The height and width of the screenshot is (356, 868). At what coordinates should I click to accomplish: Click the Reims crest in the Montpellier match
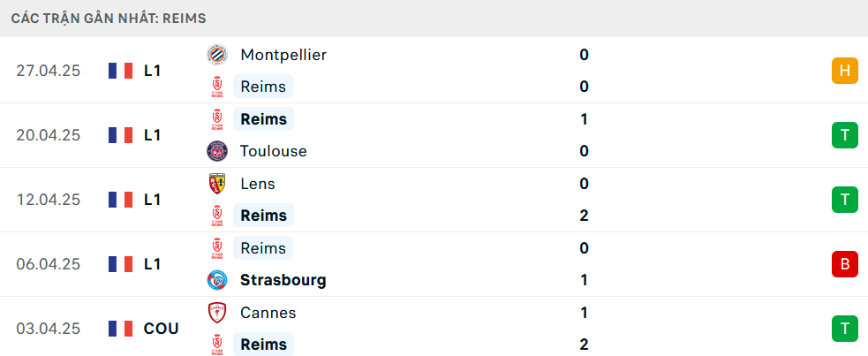coord(217,87)
